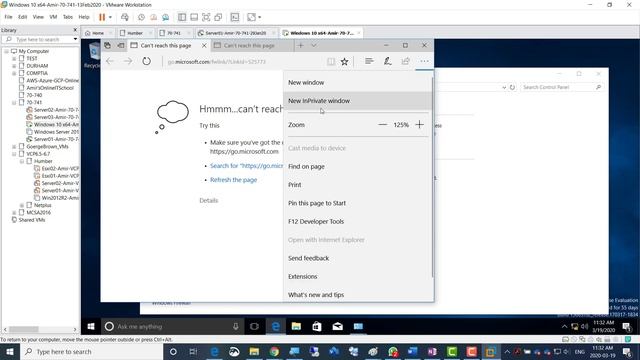
Task: Toggle the thumbnail bar view icon
Action: [x=194, y=17]
